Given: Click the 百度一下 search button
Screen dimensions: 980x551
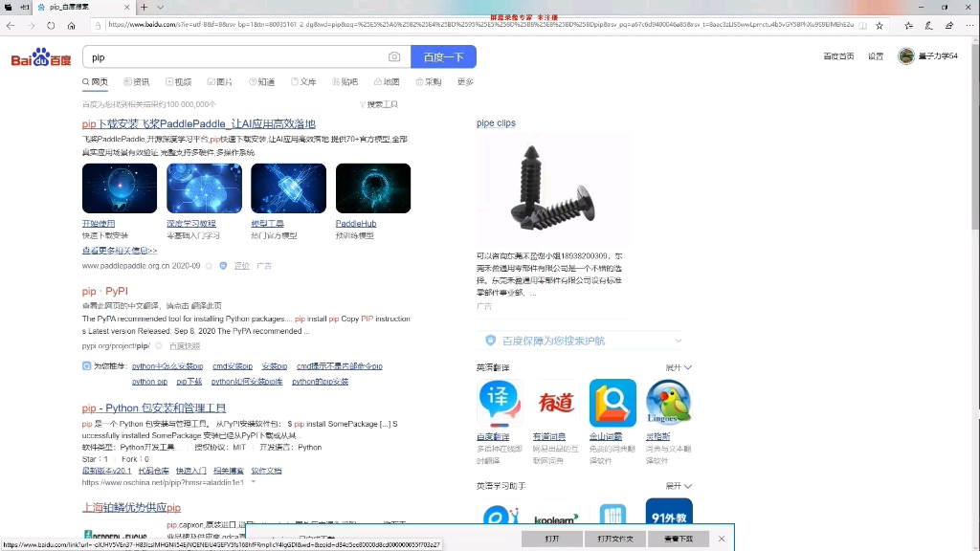Looking at the screenshot, I should click(443, 56).
